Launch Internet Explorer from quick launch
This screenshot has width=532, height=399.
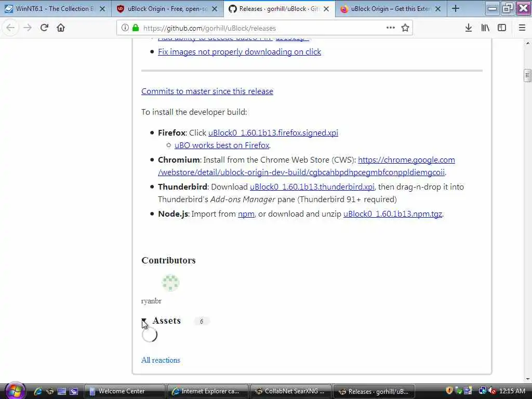pyautogui.click(x=37, y=391)
